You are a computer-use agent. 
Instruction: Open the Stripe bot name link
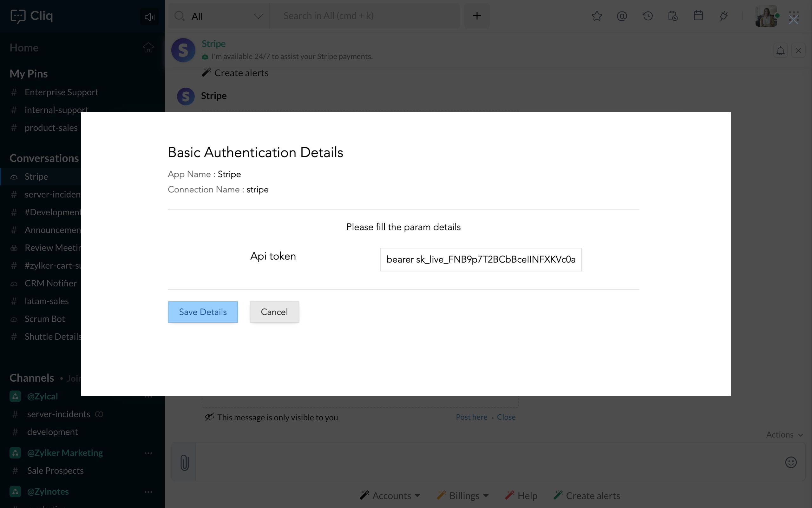pos(213,44)
